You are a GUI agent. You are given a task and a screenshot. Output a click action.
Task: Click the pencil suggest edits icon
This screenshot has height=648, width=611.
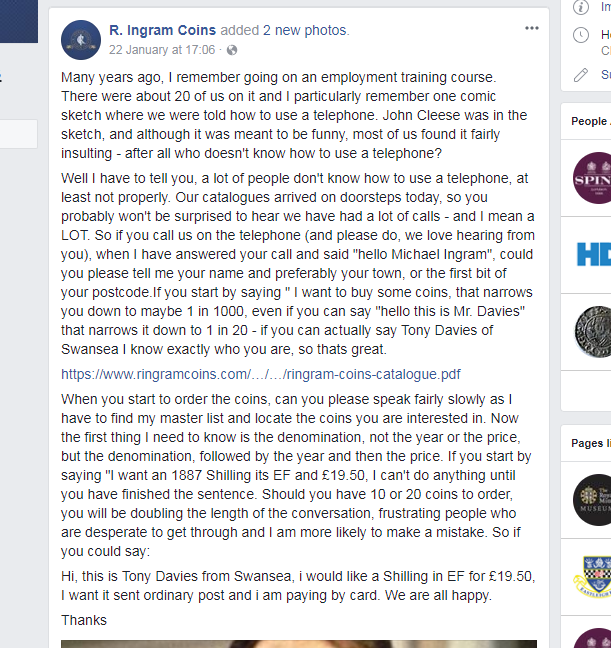[582, 74]
